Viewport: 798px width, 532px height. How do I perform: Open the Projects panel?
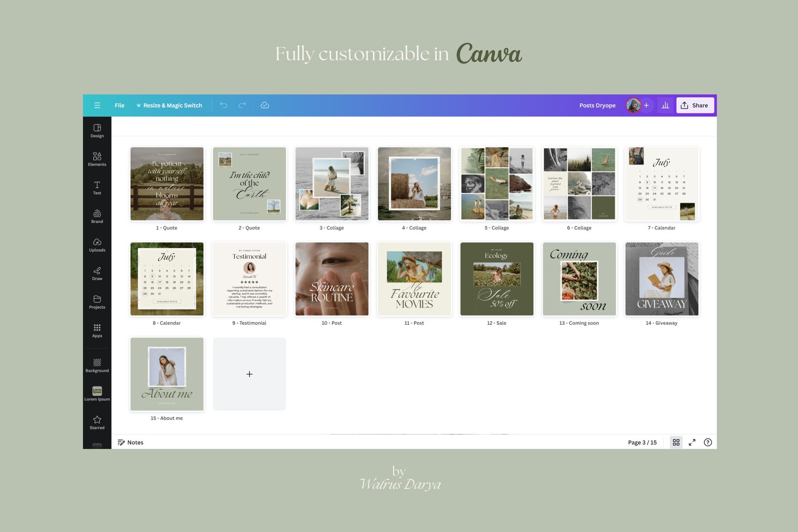pos(97,302)
